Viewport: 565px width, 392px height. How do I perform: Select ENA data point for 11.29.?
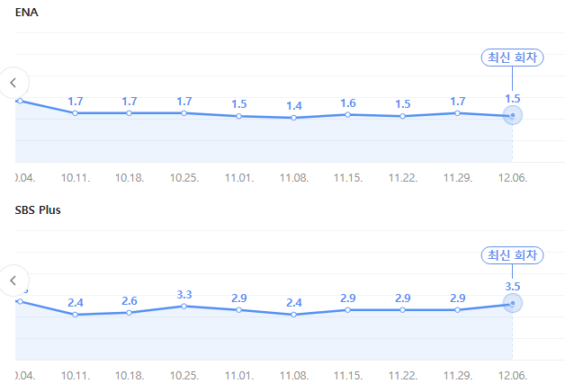click(457, 113)
